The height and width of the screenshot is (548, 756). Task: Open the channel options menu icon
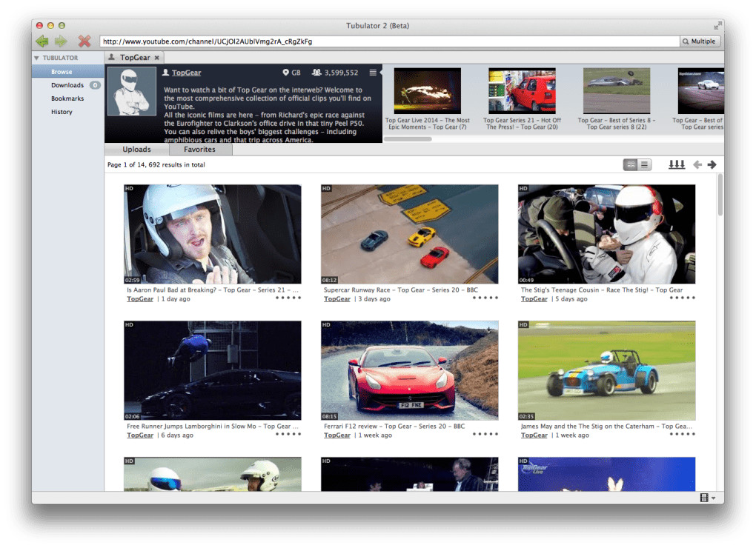[373, 73]
